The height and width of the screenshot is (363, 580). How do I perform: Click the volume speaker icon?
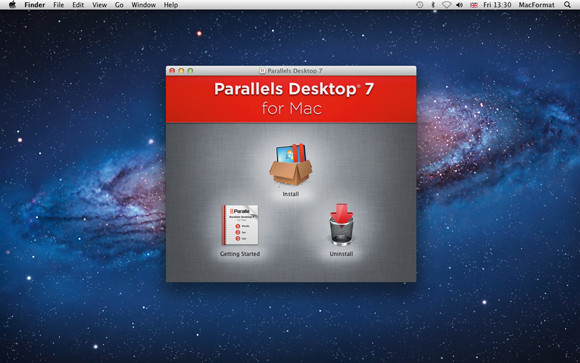459,5
